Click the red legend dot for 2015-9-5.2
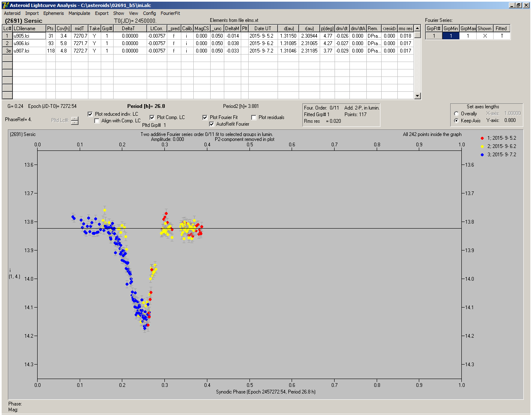Screen dimensions: 532x415 pyautogui.click(x=482, y=138)
